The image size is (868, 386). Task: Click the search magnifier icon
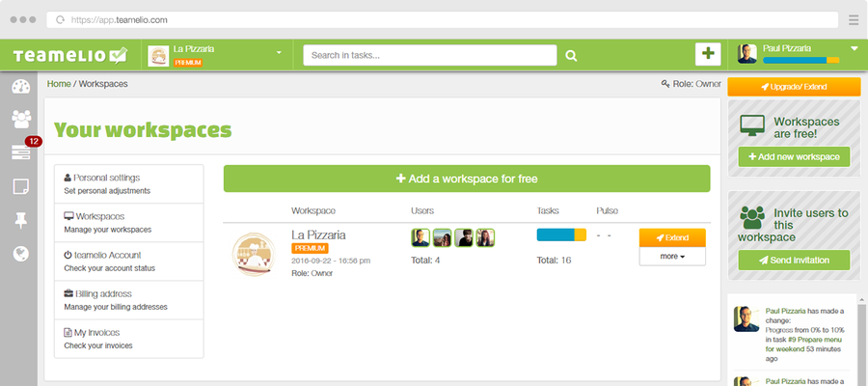click(571, 55)
